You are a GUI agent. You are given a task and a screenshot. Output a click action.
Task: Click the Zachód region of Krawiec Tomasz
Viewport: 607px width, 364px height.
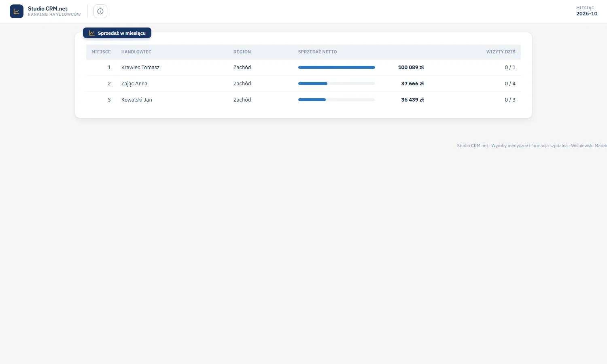point(242,68)
